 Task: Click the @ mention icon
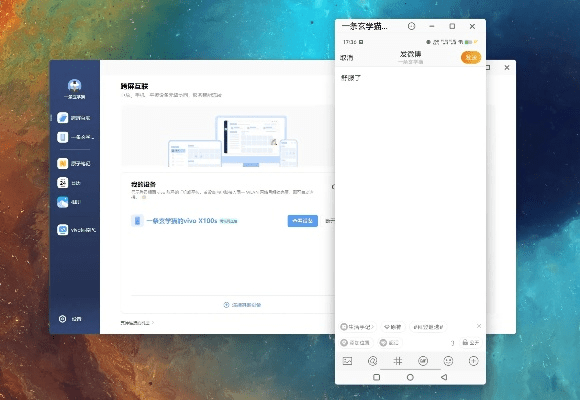point(372,361)
